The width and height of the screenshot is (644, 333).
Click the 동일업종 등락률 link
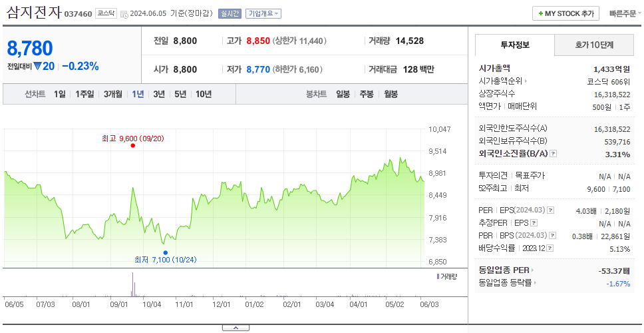[505, 283]
